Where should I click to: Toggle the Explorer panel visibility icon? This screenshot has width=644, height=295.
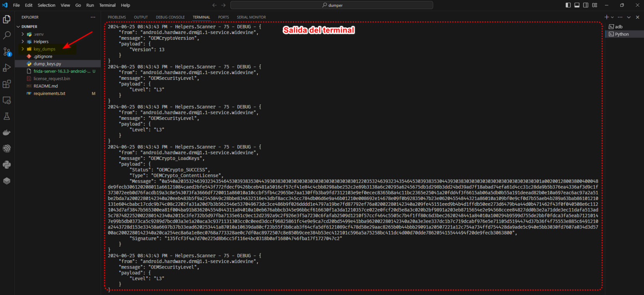coord(567,5)
